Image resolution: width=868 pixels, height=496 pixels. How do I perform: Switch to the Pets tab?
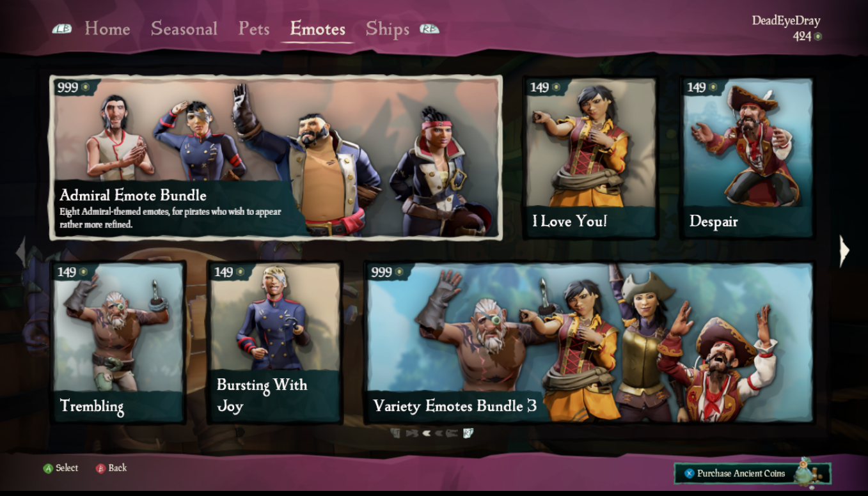pos(254,29)
